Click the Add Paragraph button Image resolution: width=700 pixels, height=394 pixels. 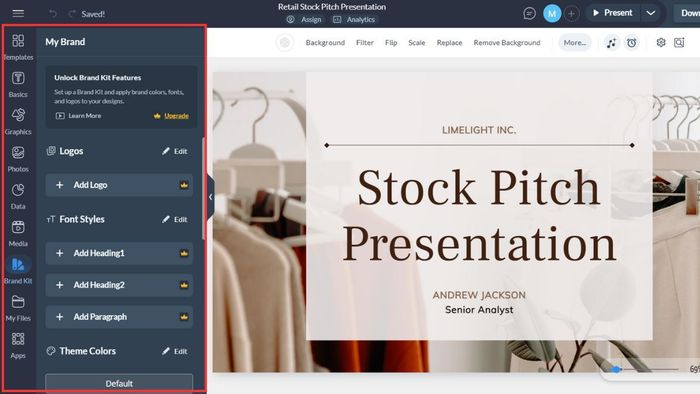pos(119,317)
